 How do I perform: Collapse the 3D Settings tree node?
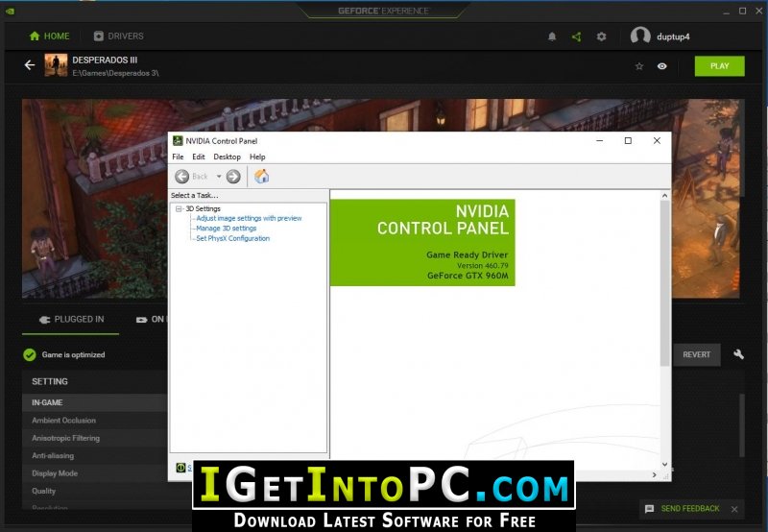point(179,208)
